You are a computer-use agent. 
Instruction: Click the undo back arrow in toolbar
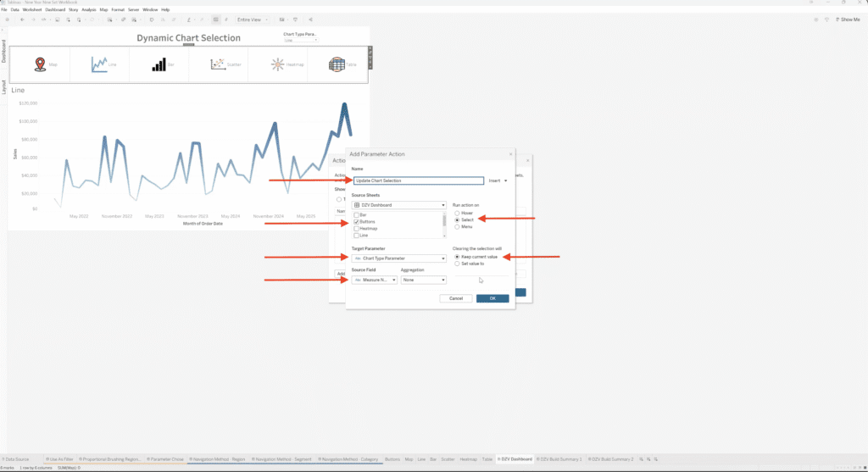pos(22,19)
